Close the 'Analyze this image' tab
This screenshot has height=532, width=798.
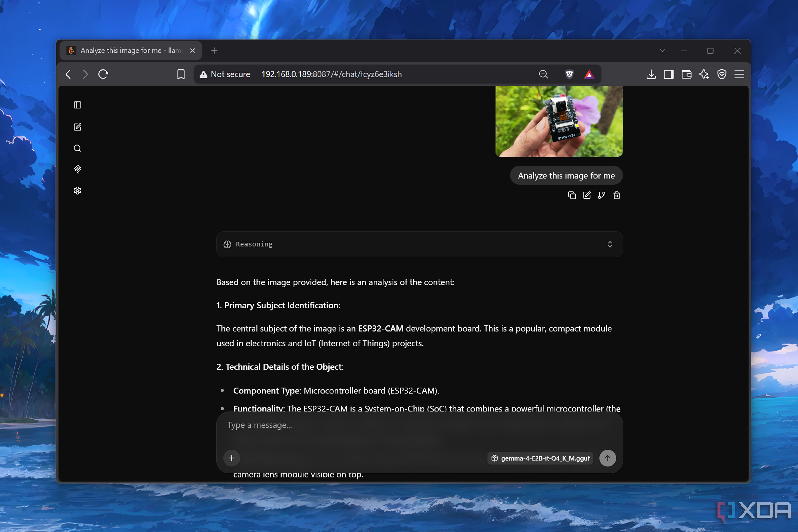click(192, 51)
